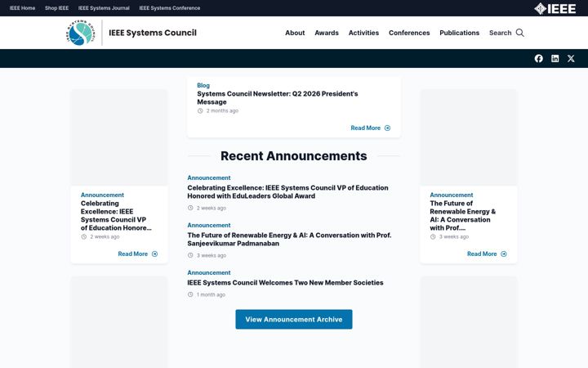Click View Announcement Archive button
This screenshot has width=588, height=368.
click(x=294, y=319)
